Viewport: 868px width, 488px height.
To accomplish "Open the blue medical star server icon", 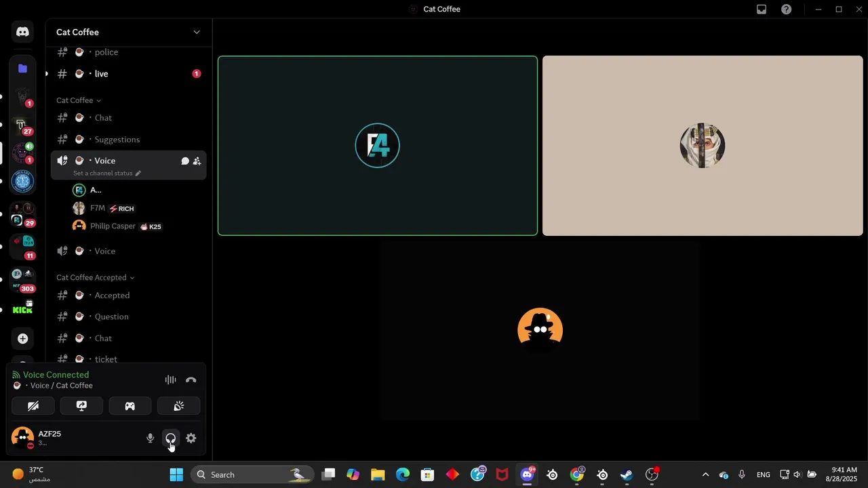I will (22, 182).
